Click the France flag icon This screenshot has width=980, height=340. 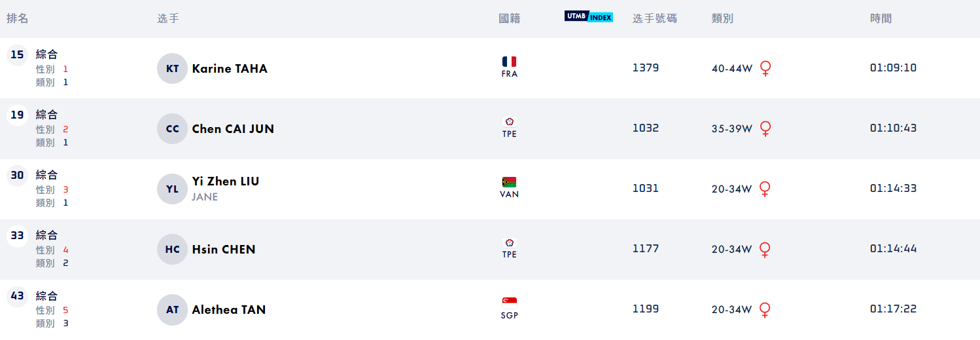(x=509, y=62)
